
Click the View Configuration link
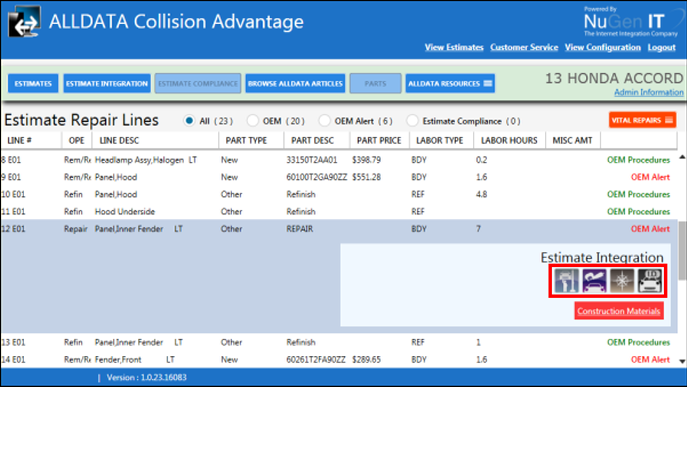point(602,48)
